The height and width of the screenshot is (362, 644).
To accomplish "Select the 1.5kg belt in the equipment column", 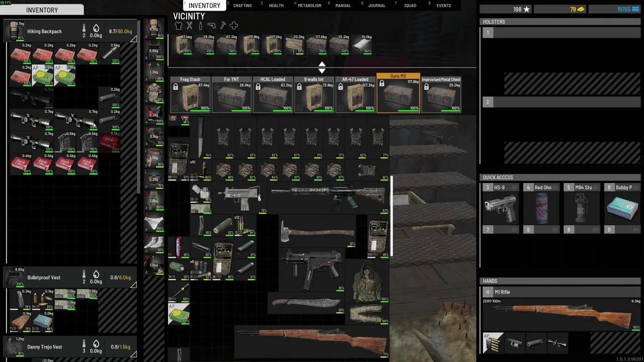I will 154,157.
